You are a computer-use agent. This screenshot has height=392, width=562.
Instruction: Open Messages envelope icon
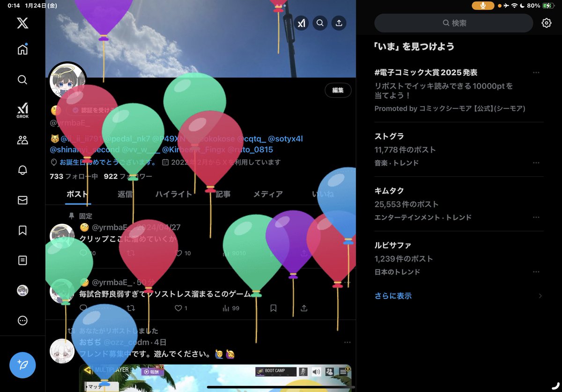coord(22,200)
